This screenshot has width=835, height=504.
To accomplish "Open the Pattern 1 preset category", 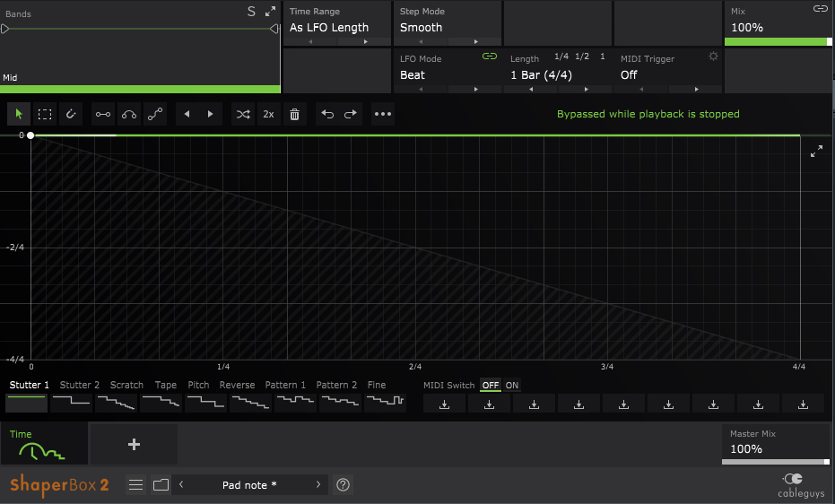I will (285, 385).
